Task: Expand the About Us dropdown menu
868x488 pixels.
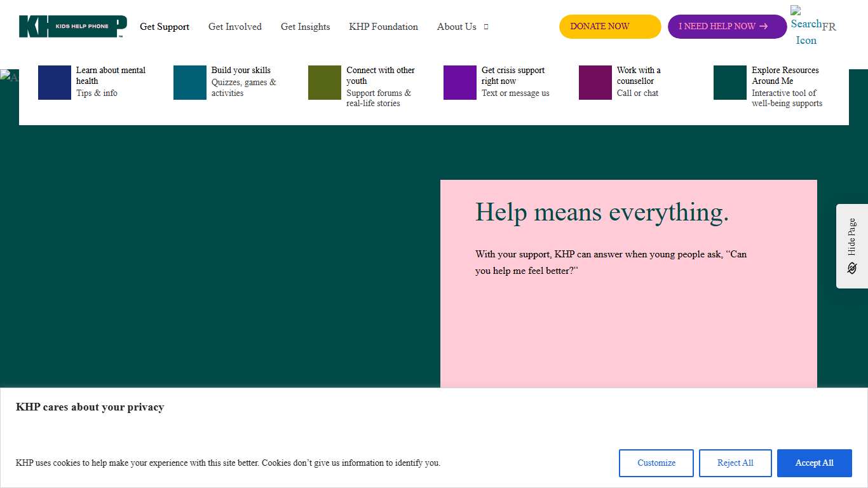Action: [456, 27]
